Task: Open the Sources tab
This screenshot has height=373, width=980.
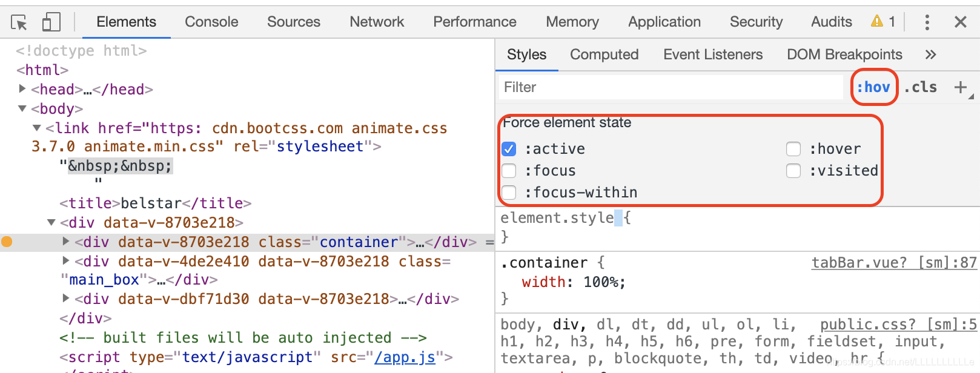Action: 294,22
